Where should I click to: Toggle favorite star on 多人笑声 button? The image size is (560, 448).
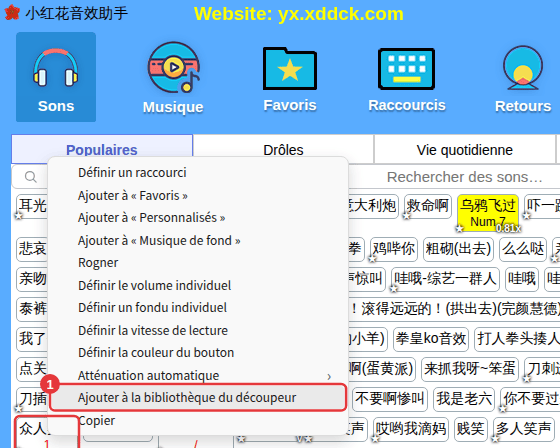pyautogui.click(x=496, y=438)
